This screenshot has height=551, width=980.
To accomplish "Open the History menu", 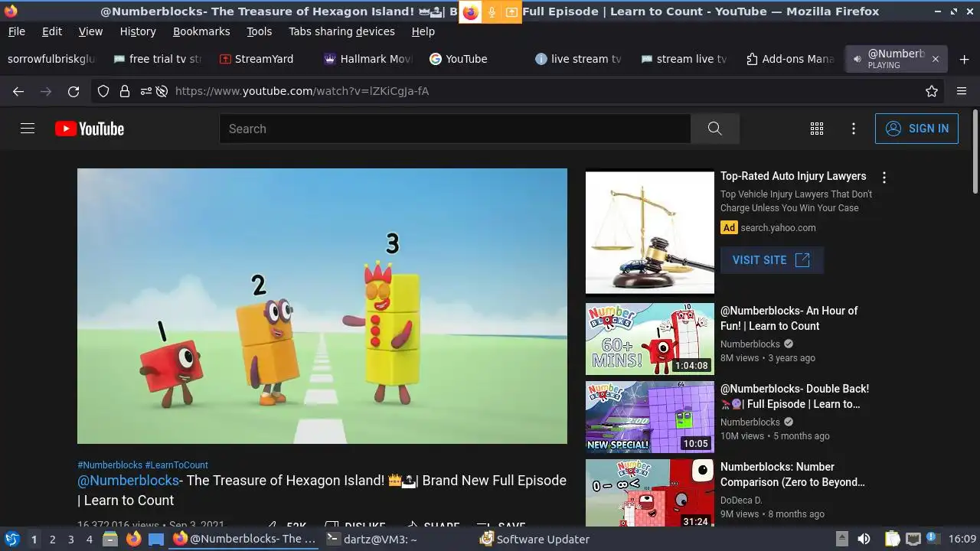I will [138, 31].
